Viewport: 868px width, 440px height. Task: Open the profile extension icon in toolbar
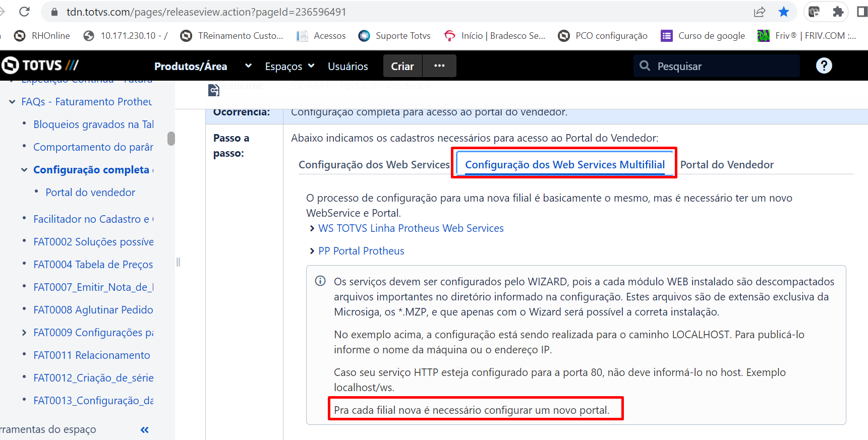[814, 12]
